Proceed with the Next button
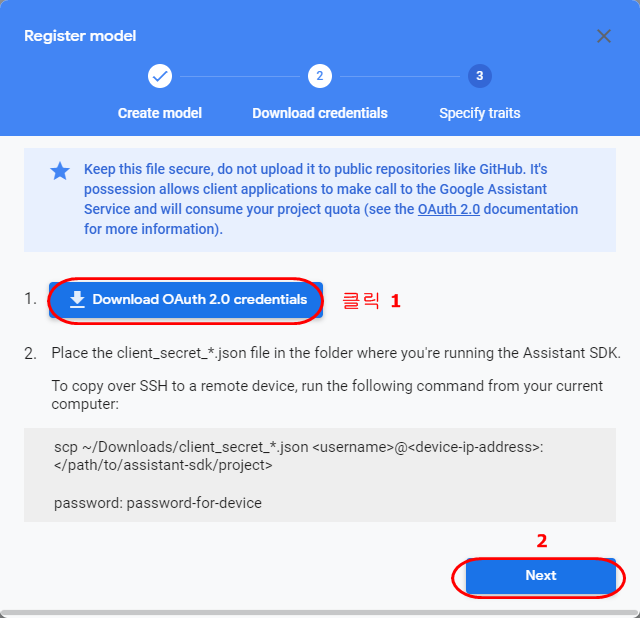Image resolution: width=640 pixels, height=618 pixels. [x=540, y=576]
